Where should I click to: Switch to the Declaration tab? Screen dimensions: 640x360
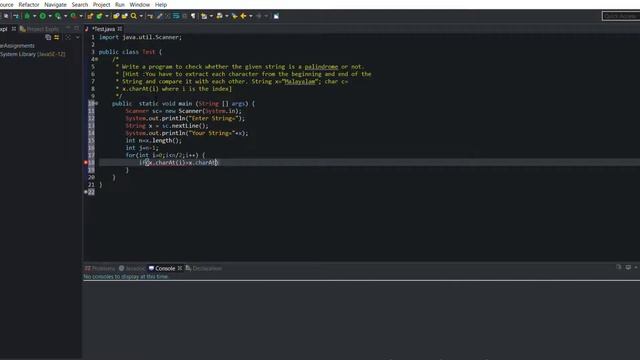click(204, 268)
